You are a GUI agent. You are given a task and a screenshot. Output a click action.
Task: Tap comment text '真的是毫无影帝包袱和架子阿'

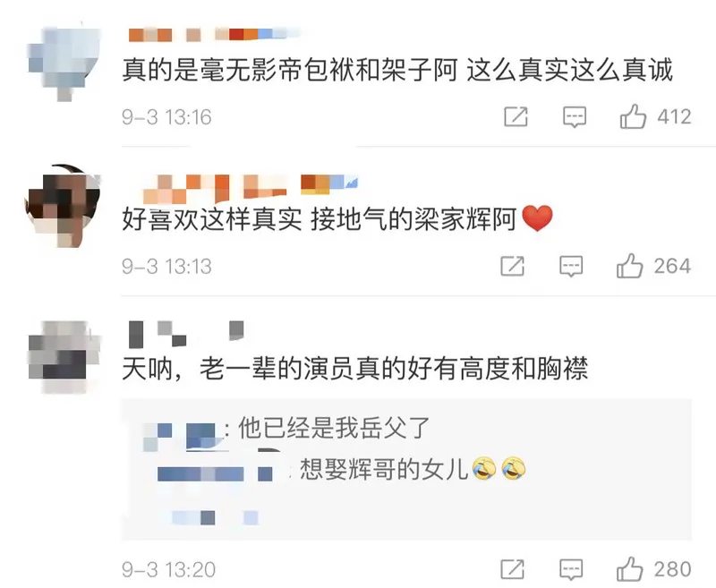click(290, 71)
